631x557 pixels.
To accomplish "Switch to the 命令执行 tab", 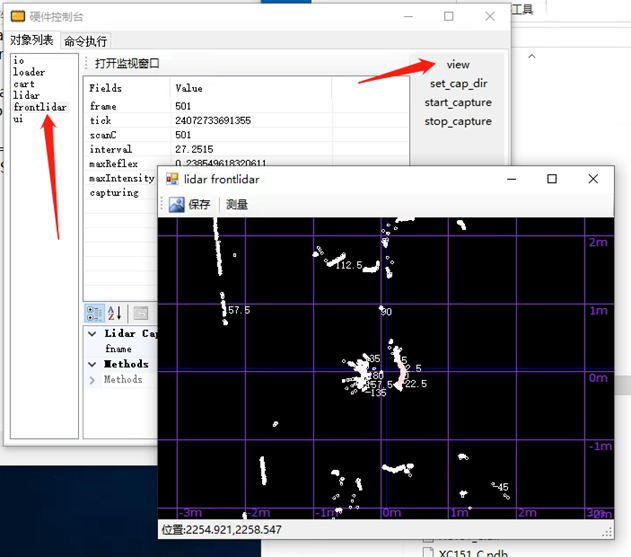I will (x=85, y=41).
